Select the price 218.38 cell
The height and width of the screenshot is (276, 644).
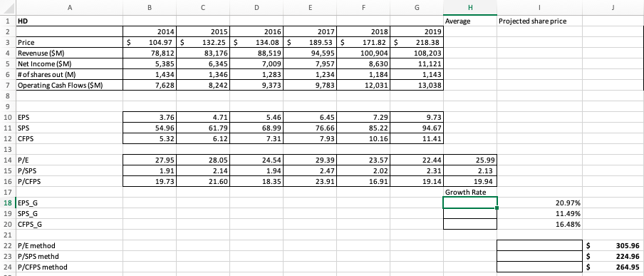(x=417, y=42)
